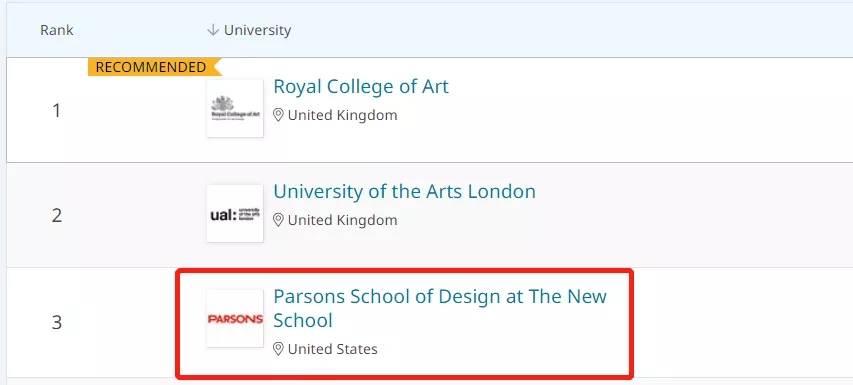Click location pin beside United States

279,349
